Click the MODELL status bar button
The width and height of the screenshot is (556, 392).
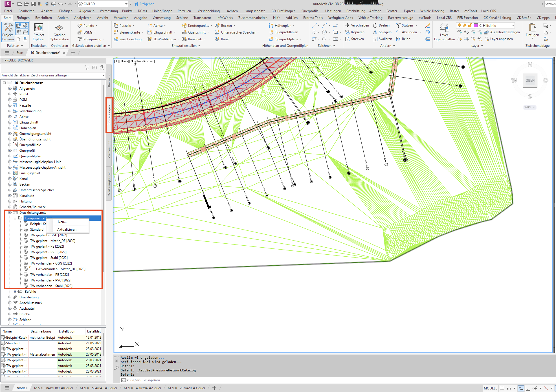point(490,388)
